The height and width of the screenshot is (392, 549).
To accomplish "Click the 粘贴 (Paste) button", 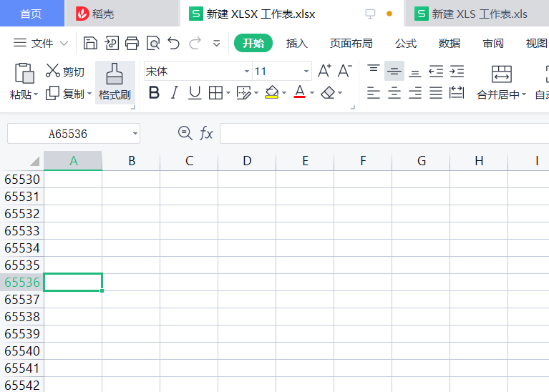I will (24, 82).
